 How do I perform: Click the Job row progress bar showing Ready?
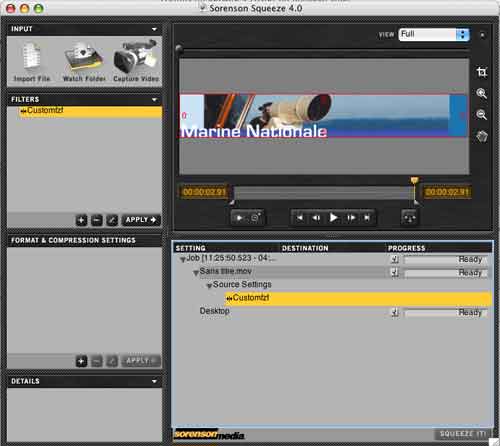click(x=445, y=260)
